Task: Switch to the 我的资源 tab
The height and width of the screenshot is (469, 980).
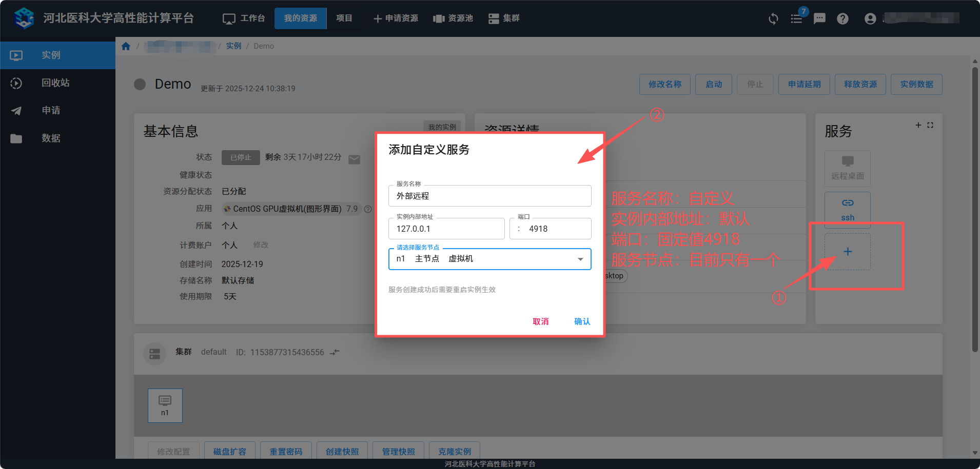Action: tap(300, 18)
